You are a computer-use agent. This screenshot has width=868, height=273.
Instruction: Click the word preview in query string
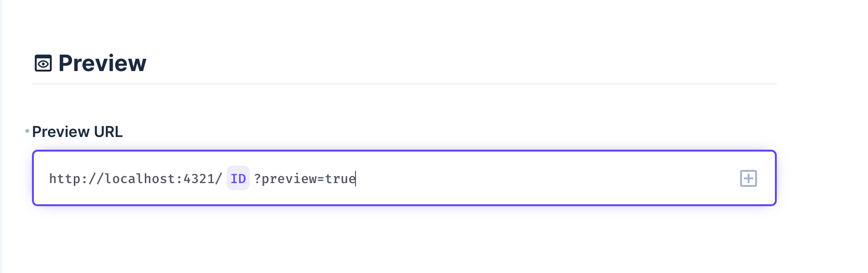[x=289, y=179]
